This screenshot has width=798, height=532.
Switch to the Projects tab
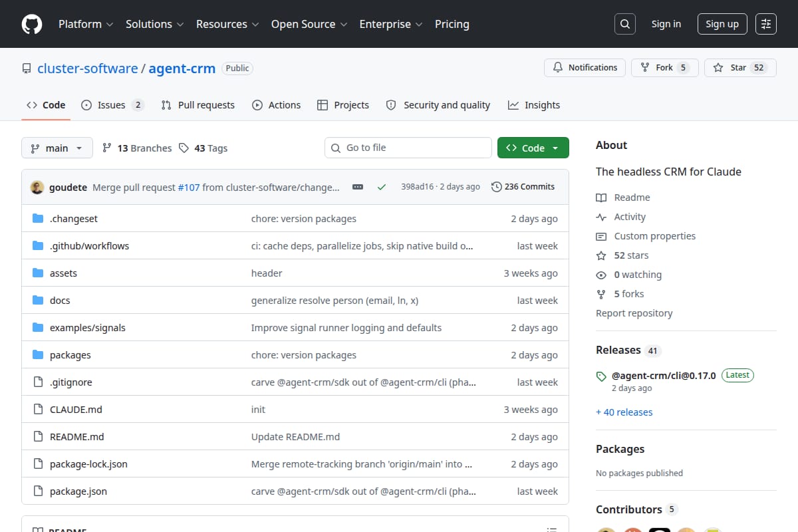[x=343, y=105]
